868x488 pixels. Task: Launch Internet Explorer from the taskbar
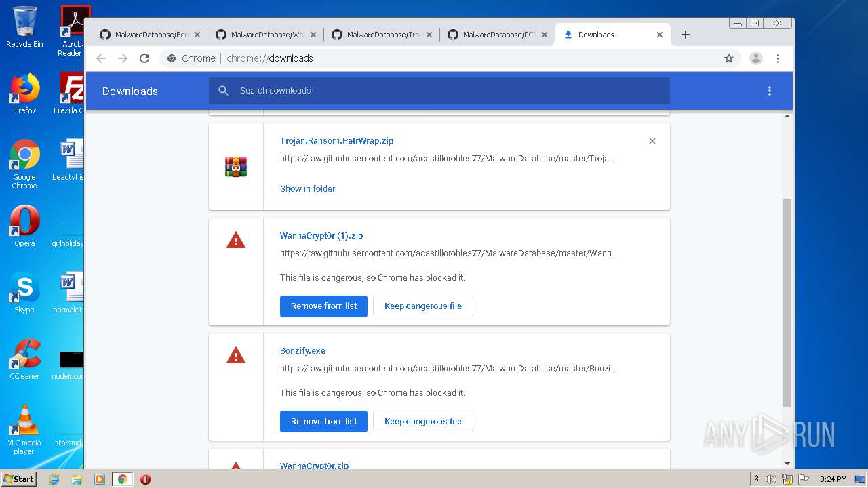tap(54, 479)
